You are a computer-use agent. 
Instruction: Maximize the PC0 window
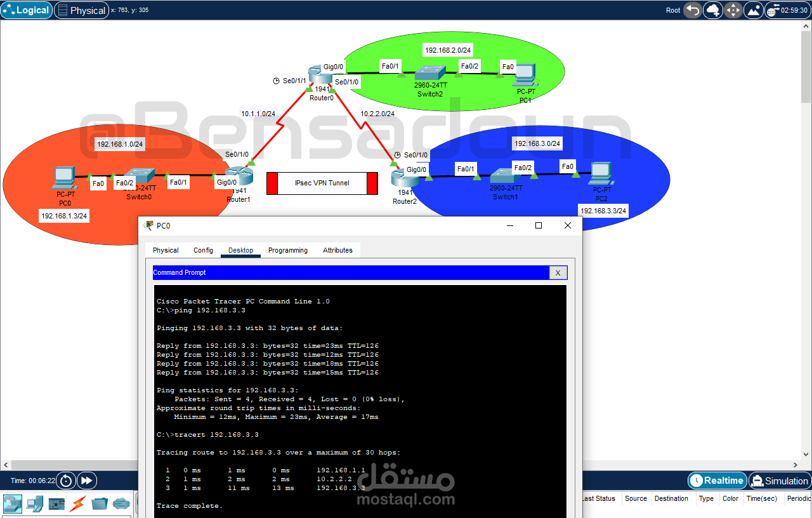click(x=539, y=225)
